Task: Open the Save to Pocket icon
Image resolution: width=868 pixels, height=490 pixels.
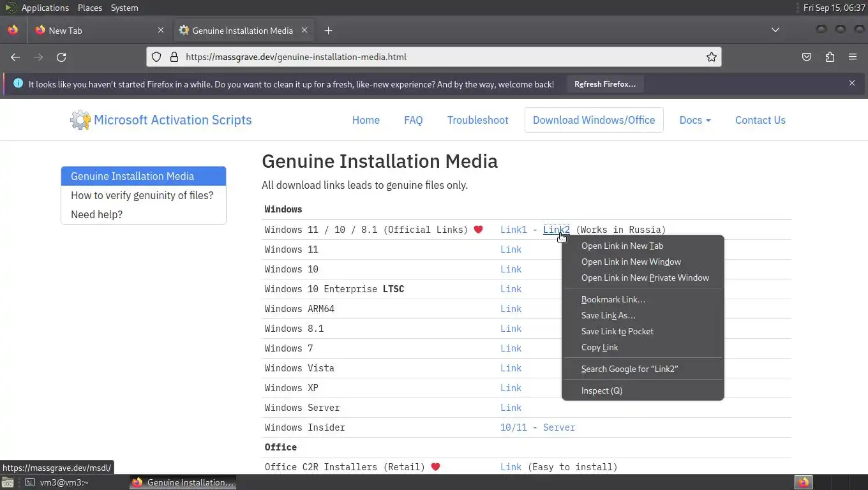Action: tap(807, 57)
